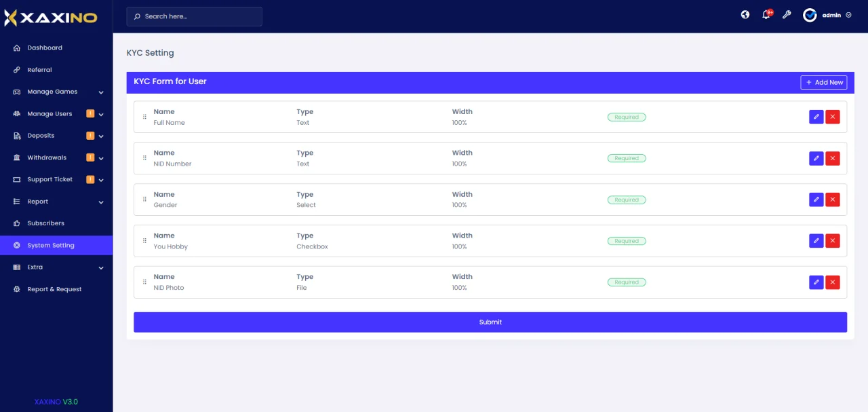Click the wrench system icon in header
The width and height of the screenshot is (868, 412).
[x=787, y=15]
